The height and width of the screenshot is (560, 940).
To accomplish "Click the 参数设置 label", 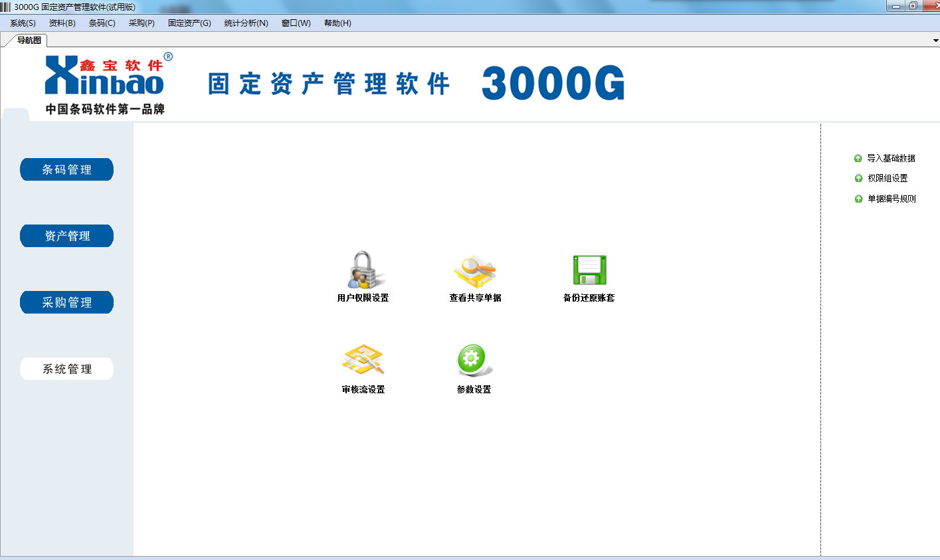I will (474, 389).
